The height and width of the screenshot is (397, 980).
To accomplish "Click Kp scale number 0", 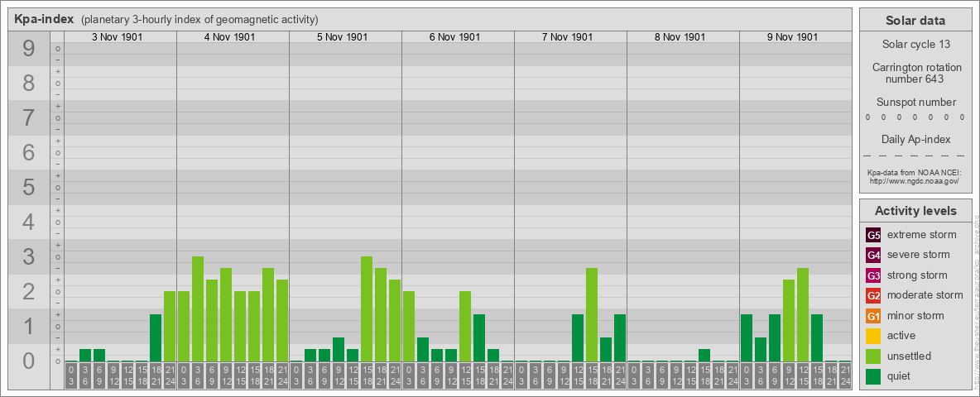I will pos(29,361).
